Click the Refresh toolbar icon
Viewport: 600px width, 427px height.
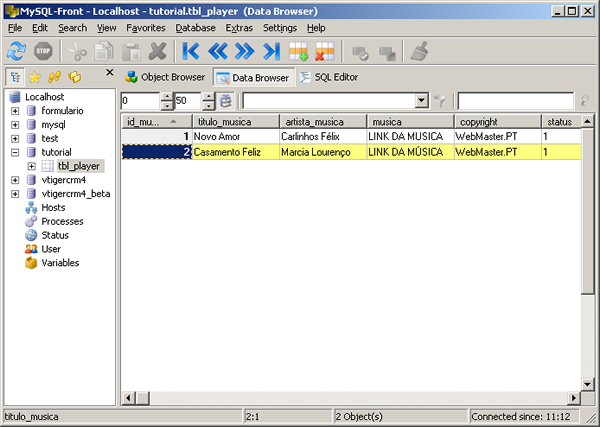pyautogui.click(x=16, y=51)
